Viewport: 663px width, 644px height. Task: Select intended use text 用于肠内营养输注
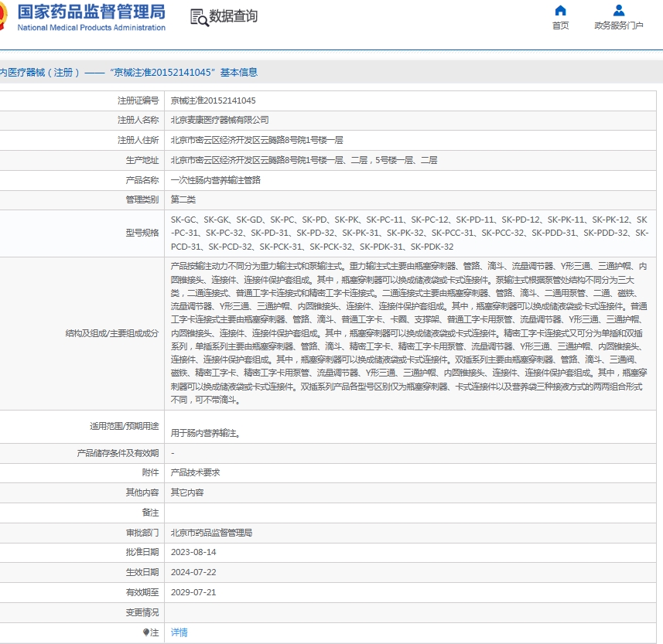coord(206,433)
